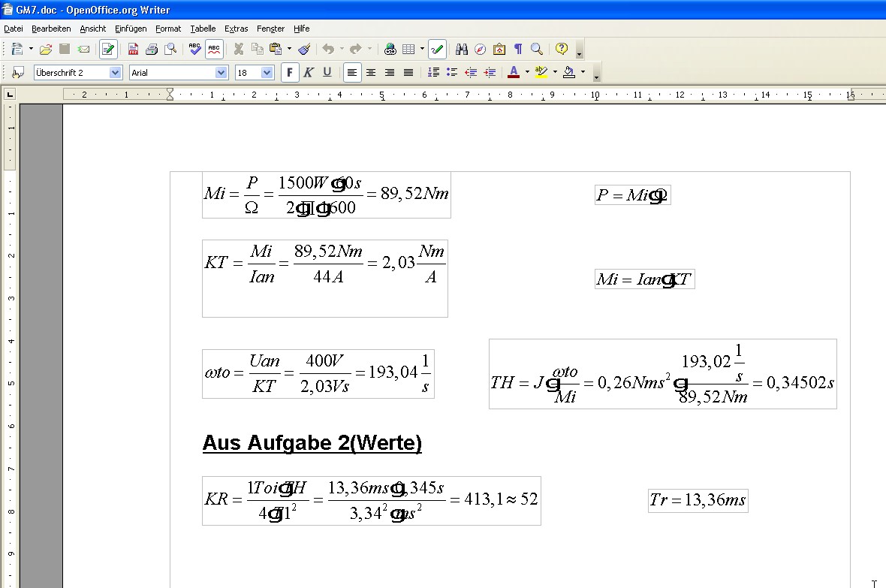This screenshot has width=886, height=588.
Task: Open the font size dropdown
Action: tap(265, 71)
